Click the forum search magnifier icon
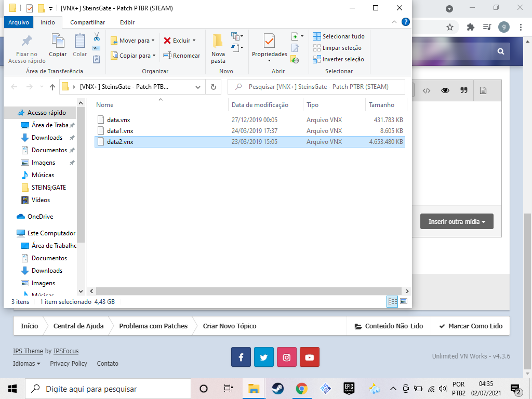532x399 pixels. point(501,51)
